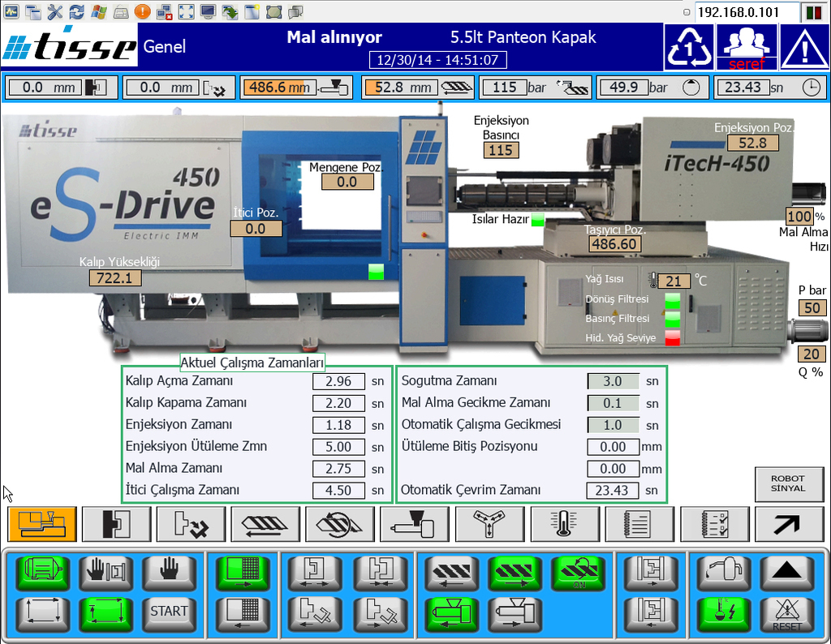This screenshot has width=831, height=644.
Task: Select the grey semi-automatic cycle button
Action: click(x=43, y=614)
